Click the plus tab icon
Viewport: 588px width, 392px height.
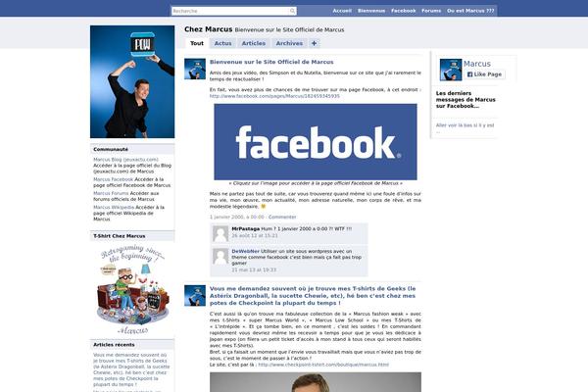314,43
